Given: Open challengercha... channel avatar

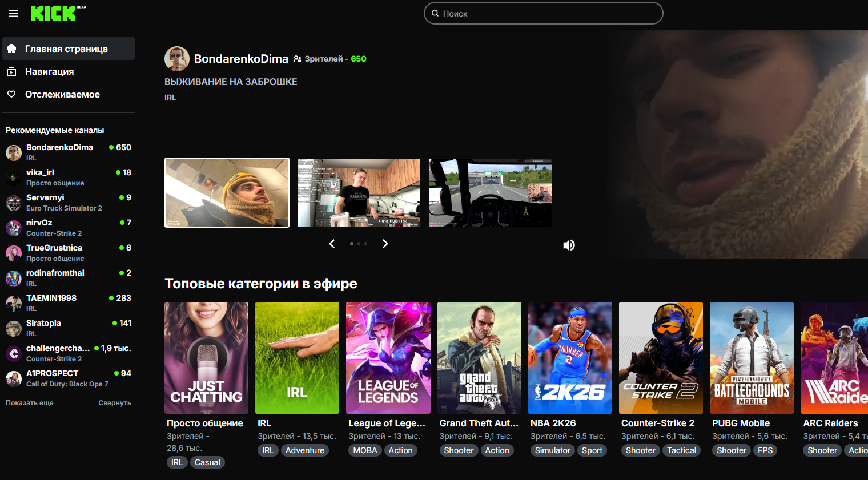Looking at the screenshot, I should click(x=14, y=353).
